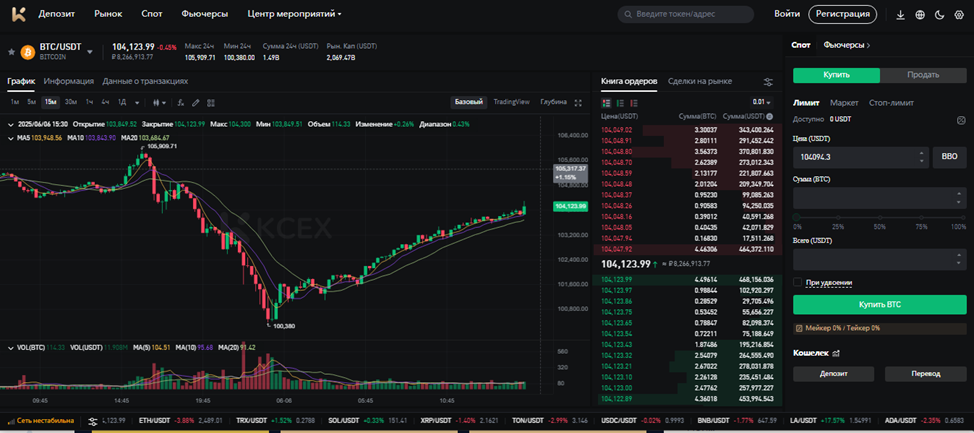Open the 0.01 price grouping dropdown
Image resolution: width=974 pixels, height=433 pixels.
click(761, 103)
